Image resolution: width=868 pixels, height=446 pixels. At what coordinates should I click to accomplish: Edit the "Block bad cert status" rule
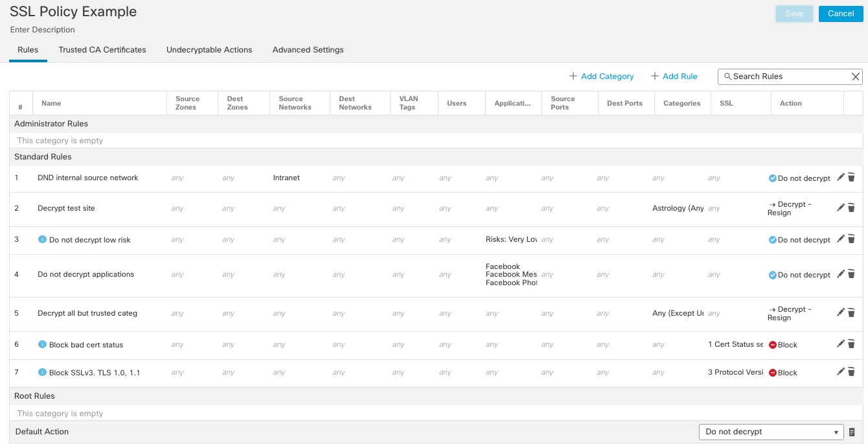(x=840, y=344)
